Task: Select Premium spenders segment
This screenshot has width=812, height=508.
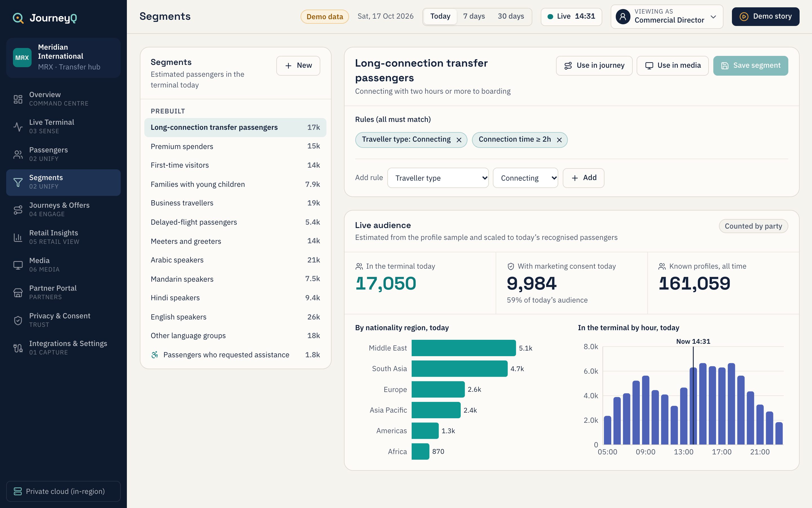Action: point(235,146)
